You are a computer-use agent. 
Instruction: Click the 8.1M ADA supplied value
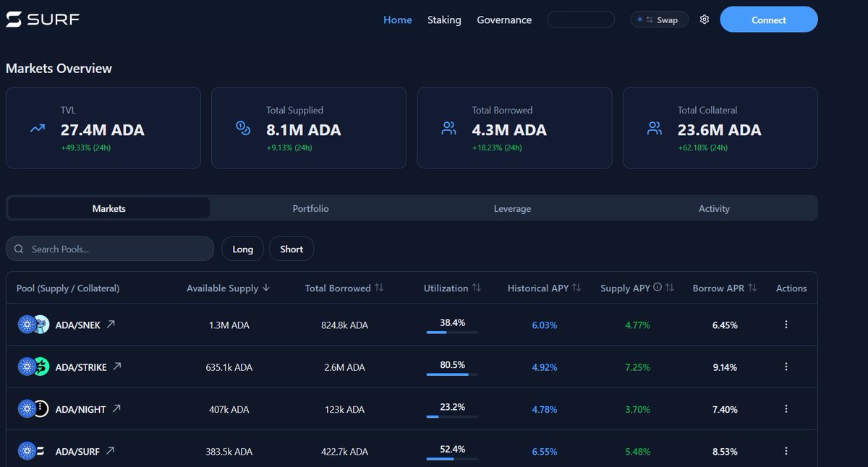[304, 130]
